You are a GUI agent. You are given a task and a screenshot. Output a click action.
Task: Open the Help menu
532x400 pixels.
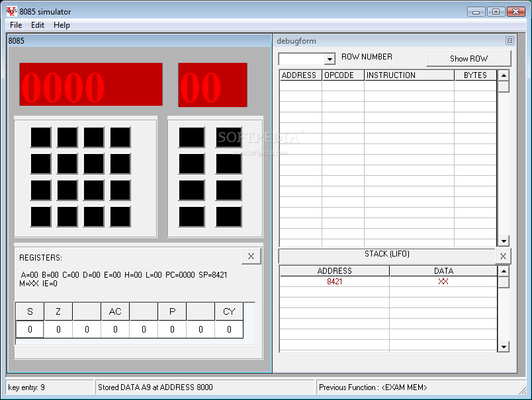[x=62, y=25]
